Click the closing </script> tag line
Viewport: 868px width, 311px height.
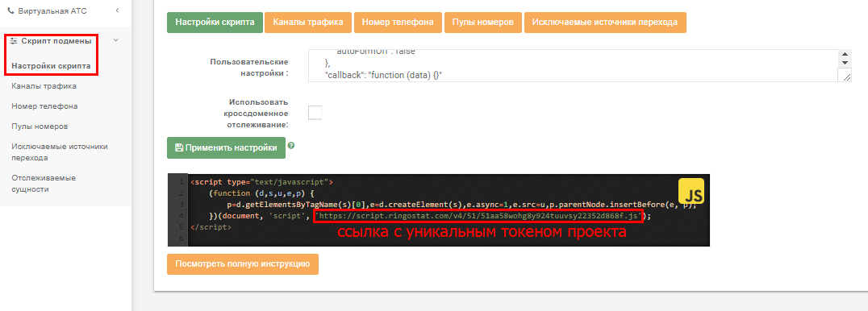pyautogui.click(x=211, y=227)
